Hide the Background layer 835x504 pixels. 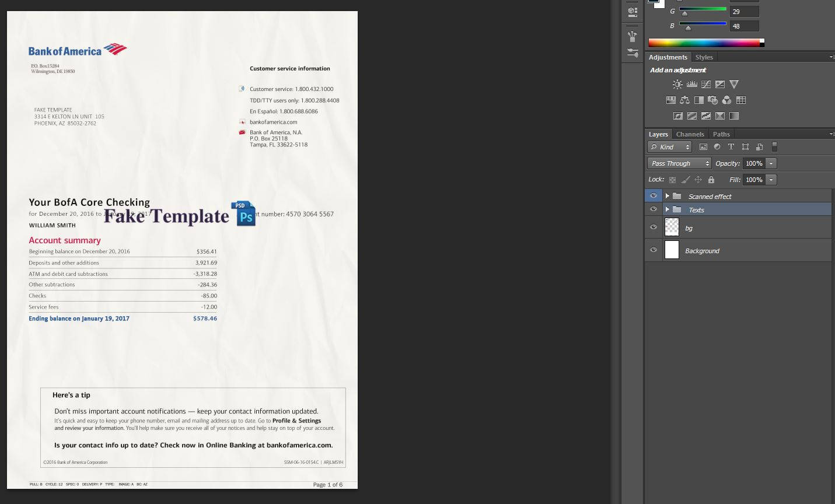coord(654,250)
